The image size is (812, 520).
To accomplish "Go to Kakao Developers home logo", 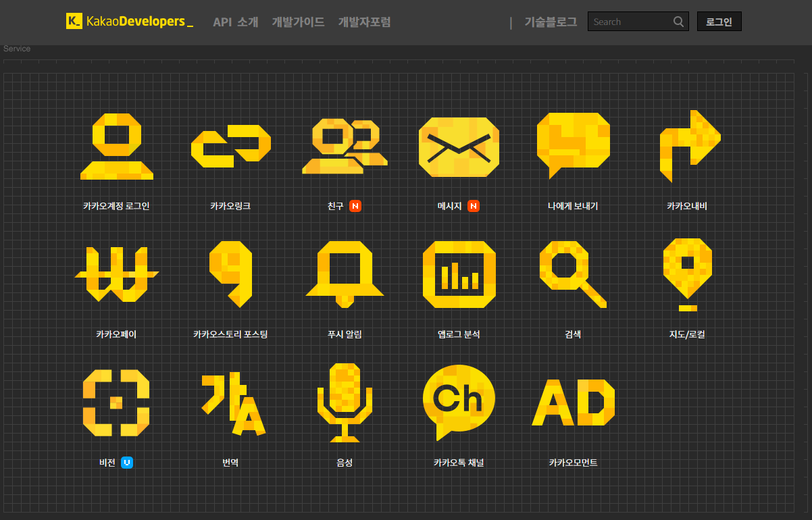I will 130,22.
